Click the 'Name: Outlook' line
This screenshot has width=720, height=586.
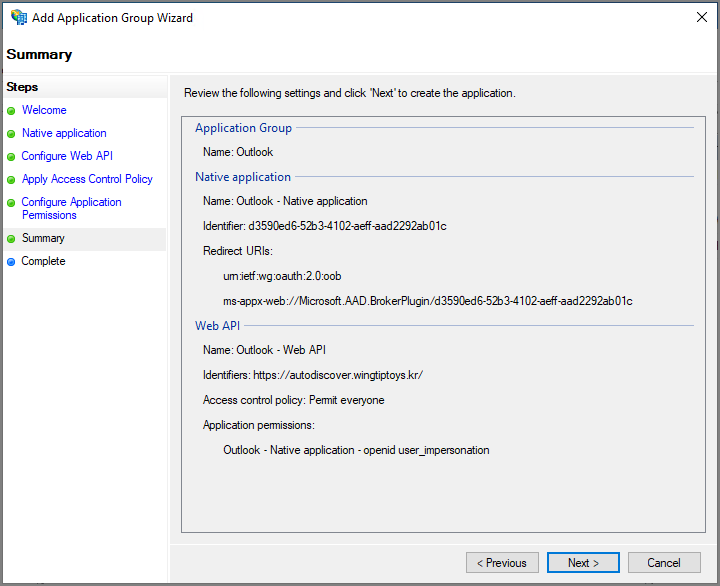238,152
